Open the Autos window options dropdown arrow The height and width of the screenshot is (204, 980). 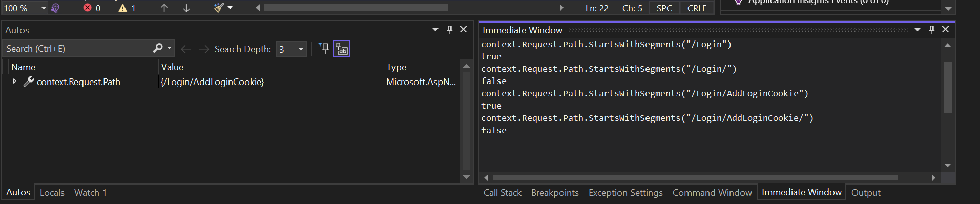(435, 30)
